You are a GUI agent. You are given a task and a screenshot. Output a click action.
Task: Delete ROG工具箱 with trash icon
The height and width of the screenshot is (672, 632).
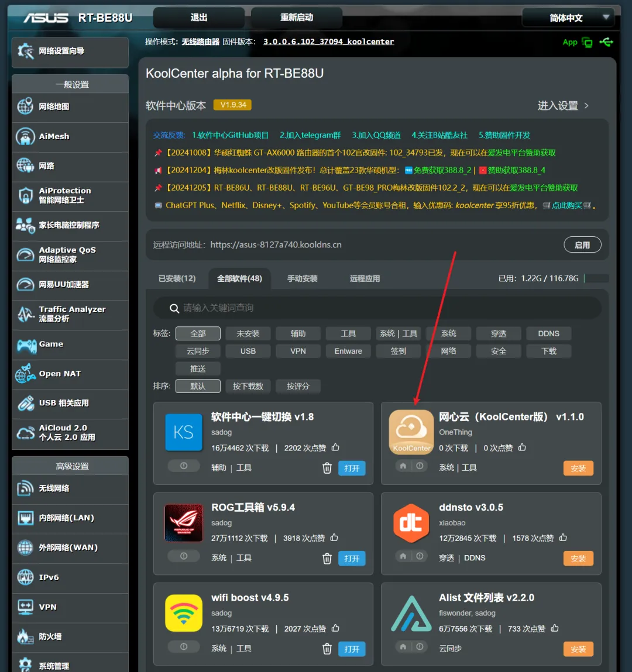[327, 559]
